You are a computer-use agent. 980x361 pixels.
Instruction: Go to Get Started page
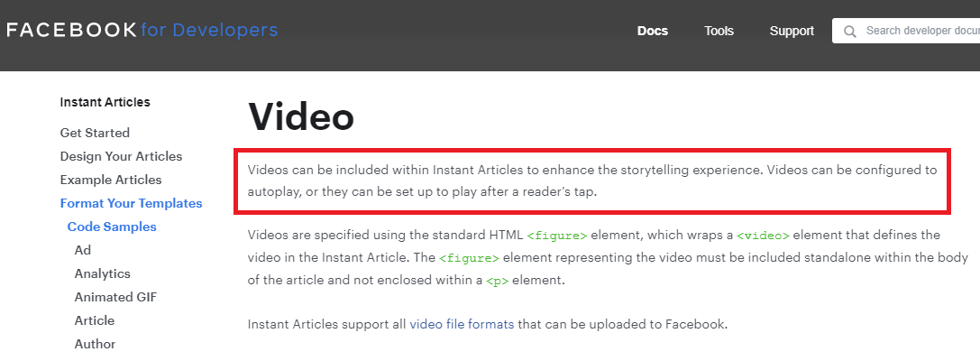click(95, 133)
